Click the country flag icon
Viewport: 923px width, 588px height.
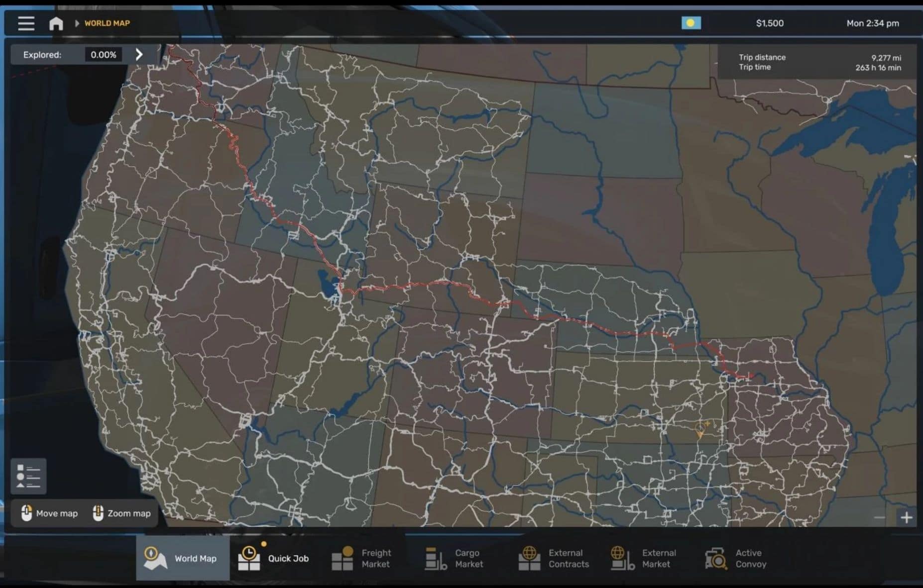tap(691, 23)
